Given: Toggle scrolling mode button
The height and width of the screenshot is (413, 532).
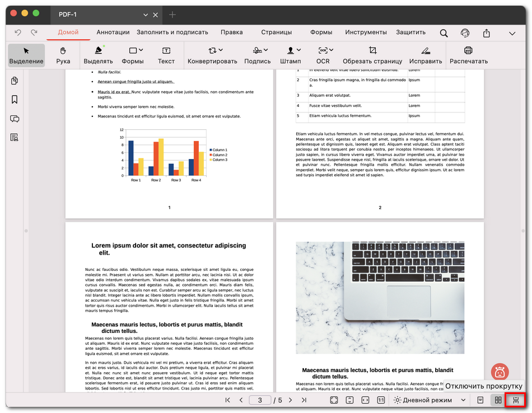Looking at the screenshot, I should (515, 400).
